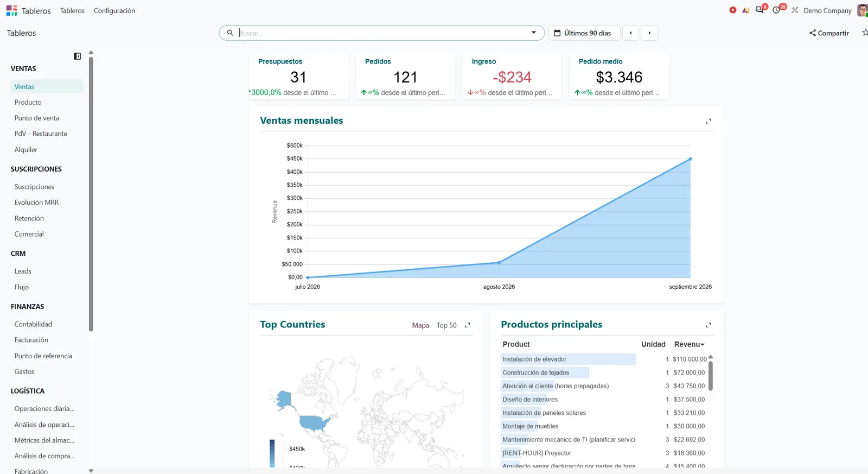Open the AI assistant icon

pos(746,10)
